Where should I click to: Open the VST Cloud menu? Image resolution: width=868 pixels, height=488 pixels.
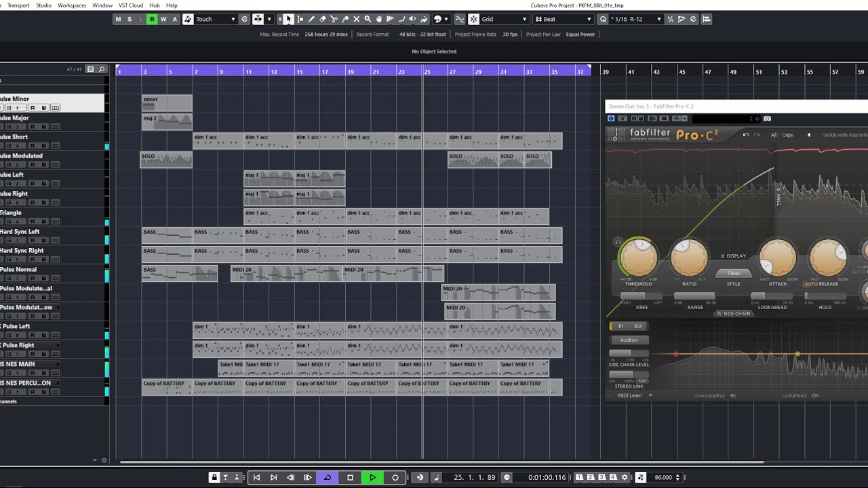click(131, 5)
